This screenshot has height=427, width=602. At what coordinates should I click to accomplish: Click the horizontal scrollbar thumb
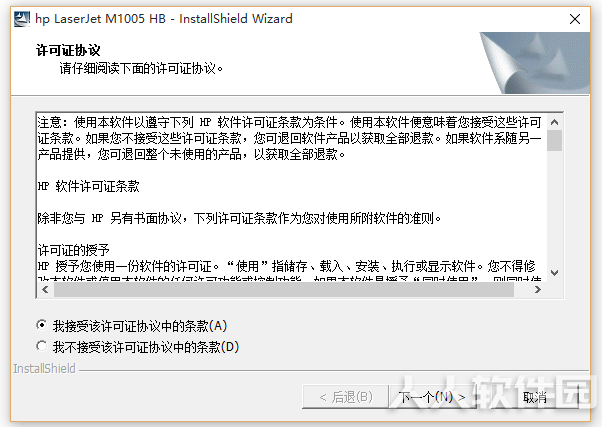click(284, 290)
